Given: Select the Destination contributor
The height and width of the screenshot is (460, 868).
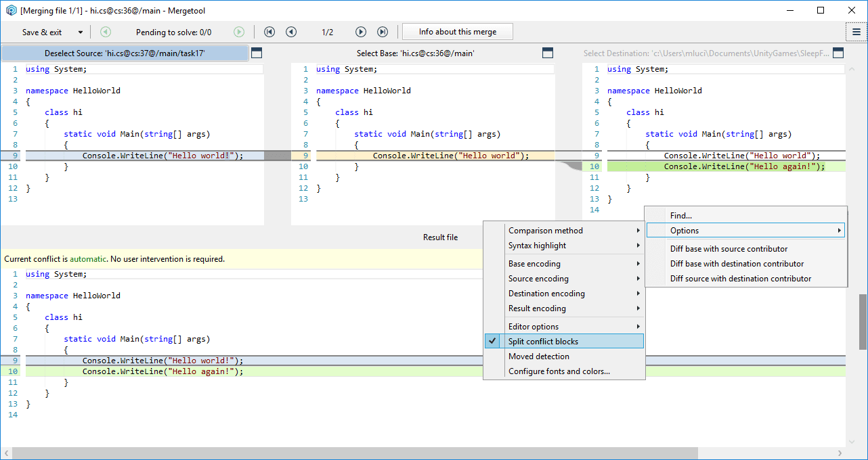Looking at the screenshot, I should [x=706, y=53].
